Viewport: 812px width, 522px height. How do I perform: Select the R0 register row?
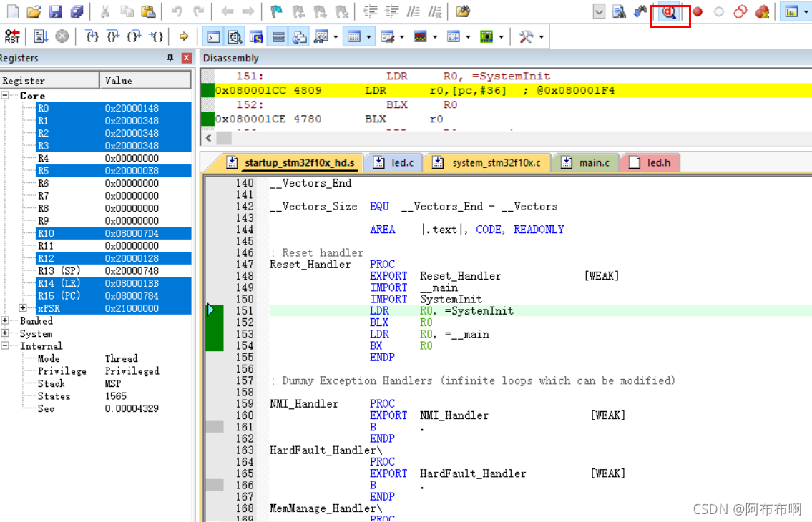click(x=114, y=108)
